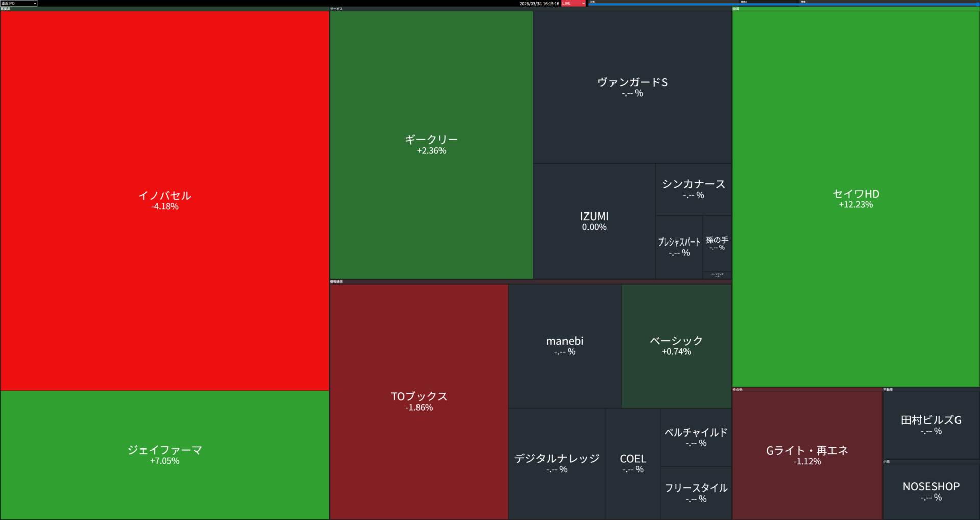
Task: Select the 孫の手 tile
Action: (x=717, y=243)
